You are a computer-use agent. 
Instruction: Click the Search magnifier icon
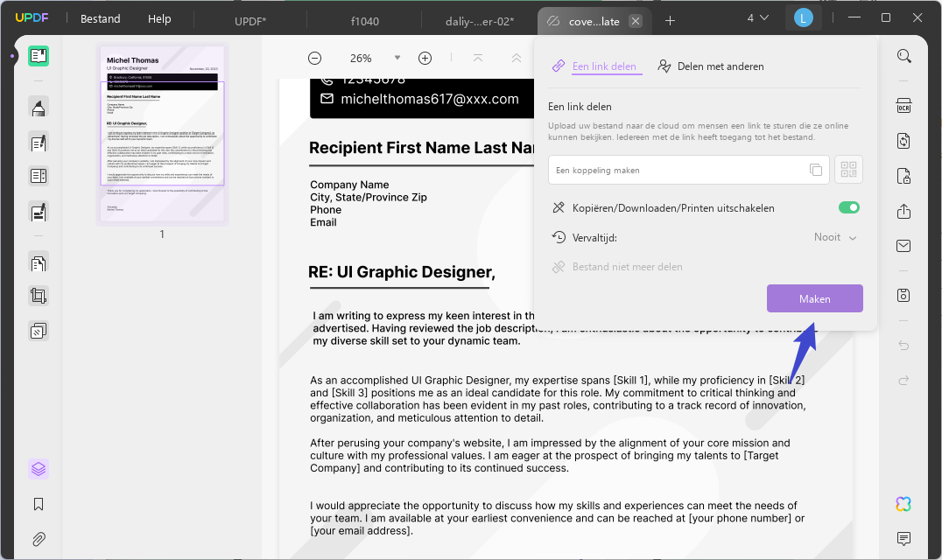903,56
